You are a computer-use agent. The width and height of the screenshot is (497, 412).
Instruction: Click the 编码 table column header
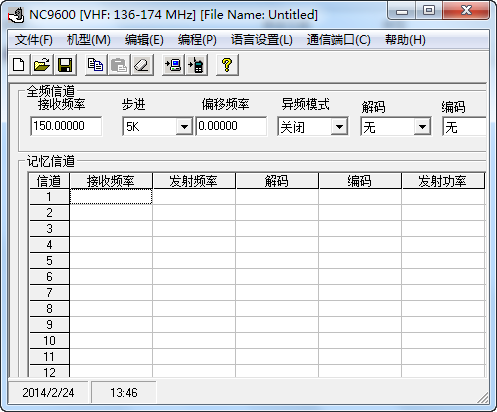coord(360,181)
